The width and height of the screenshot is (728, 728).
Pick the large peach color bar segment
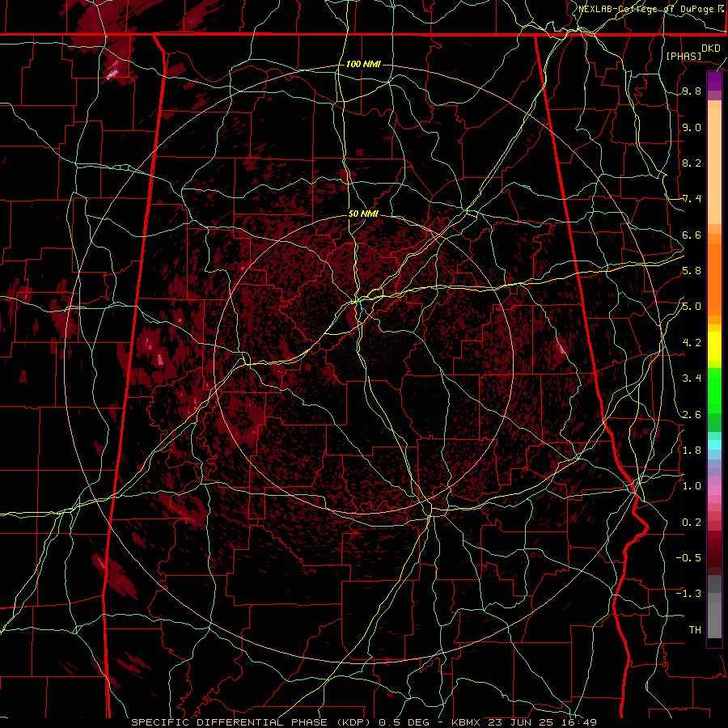point(714,166)
